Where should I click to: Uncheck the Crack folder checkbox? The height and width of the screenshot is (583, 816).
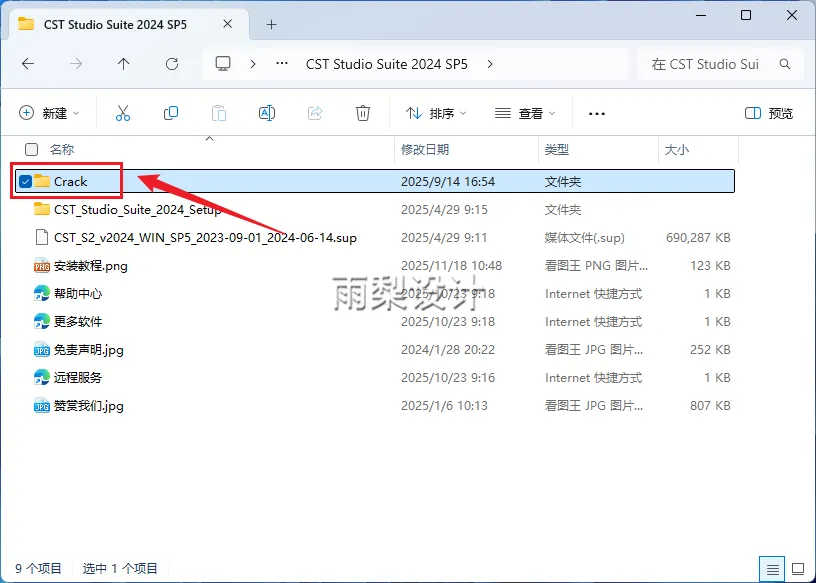[25, 181]
